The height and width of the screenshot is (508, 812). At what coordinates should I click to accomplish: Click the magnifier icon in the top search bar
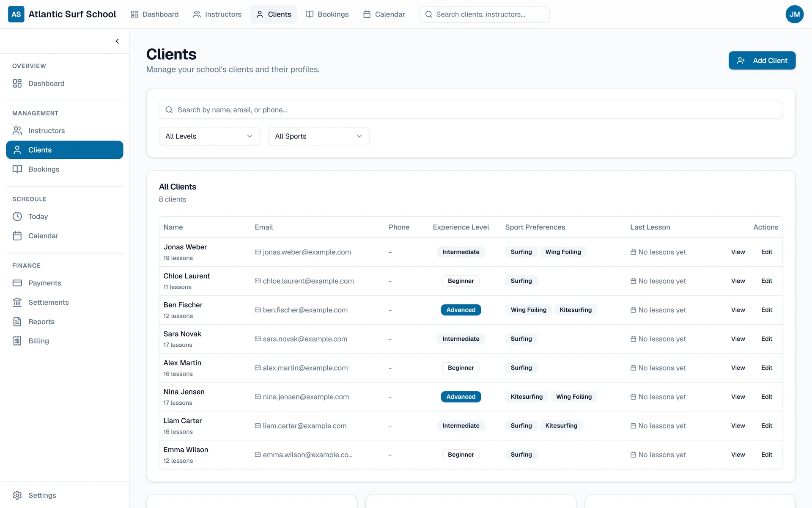pos(428,14)
